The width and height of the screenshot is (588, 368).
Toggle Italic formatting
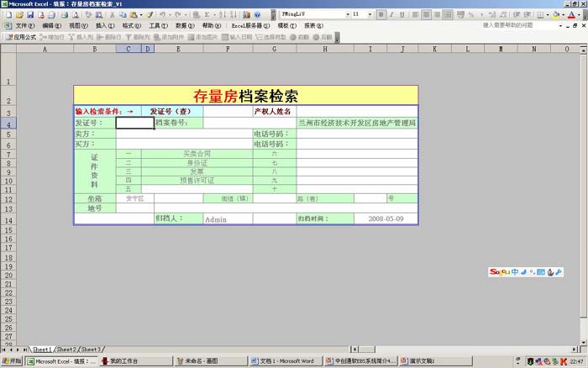point(391,14)
